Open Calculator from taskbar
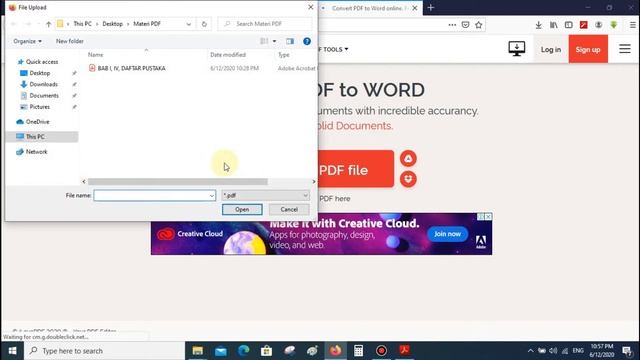The width and height of the screenshot is (640, 360). (x=358, y=351)
